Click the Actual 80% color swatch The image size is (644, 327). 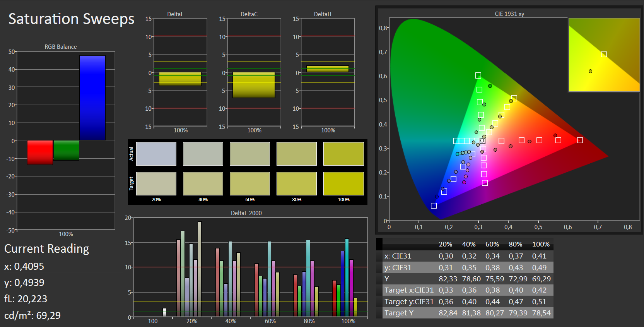pyautogui.click(x=297, y=154)
